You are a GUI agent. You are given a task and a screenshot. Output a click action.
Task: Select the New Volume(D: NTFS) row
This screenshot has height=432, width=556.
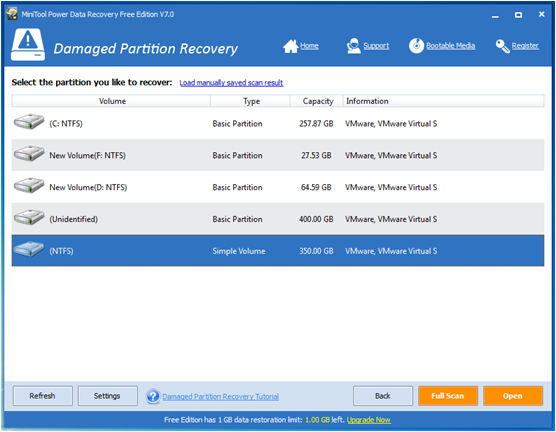pos(278,187)
